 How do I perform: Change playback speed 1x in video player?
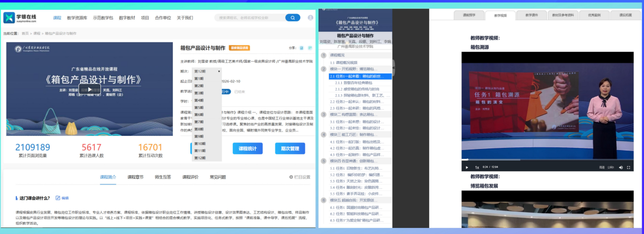click(x=477, y=167)
